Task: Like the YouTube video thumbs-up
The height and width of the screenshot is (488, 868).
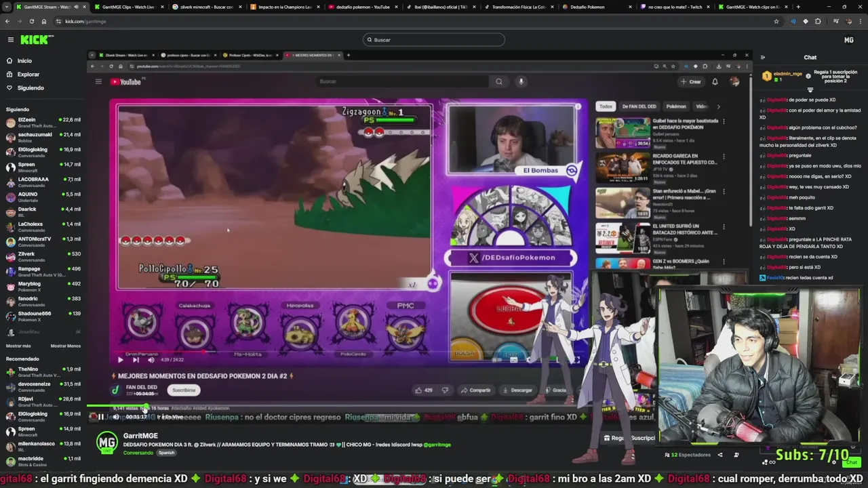Action: (422, 390)
